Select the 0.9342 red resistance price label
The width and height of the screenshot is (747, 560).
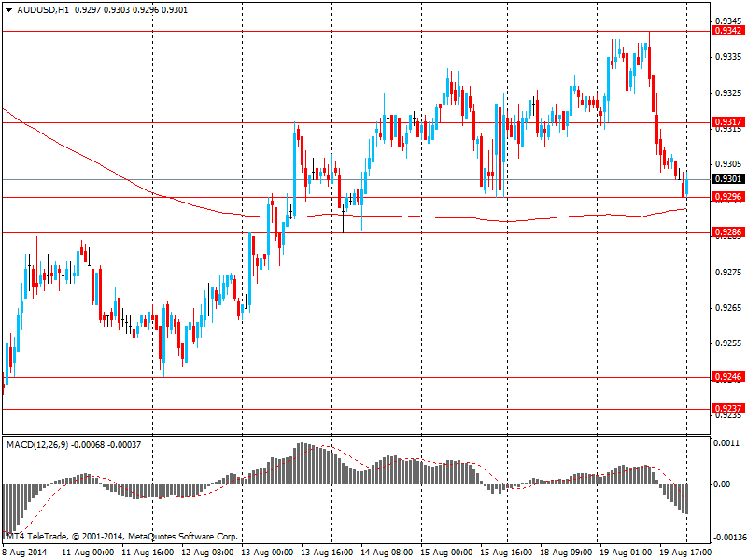pos(727,31)
